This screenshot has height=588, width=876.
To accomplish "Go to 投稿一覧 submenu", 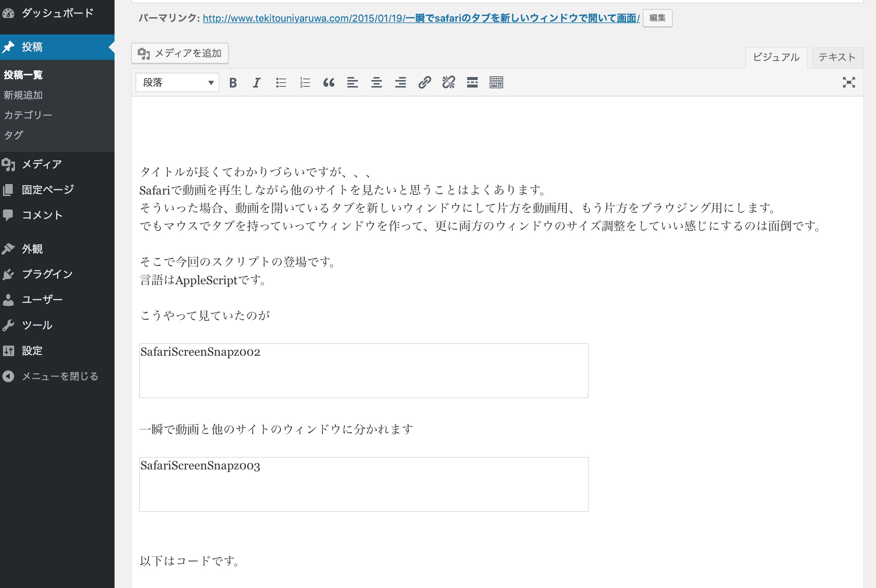I will coord(23,75).
